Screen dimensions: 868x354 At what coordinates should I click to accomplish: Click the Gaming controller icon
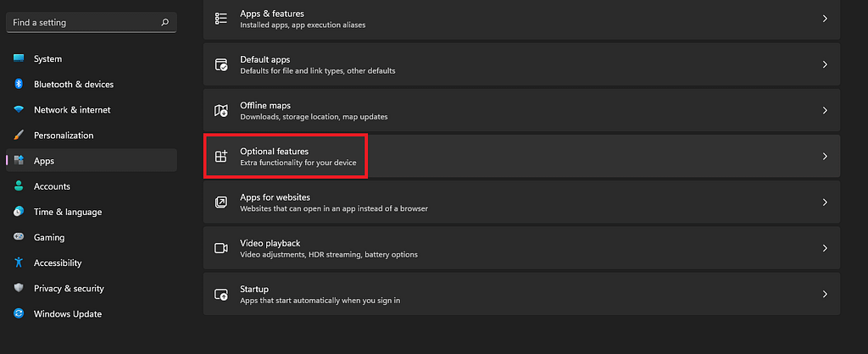pos(19,237)
